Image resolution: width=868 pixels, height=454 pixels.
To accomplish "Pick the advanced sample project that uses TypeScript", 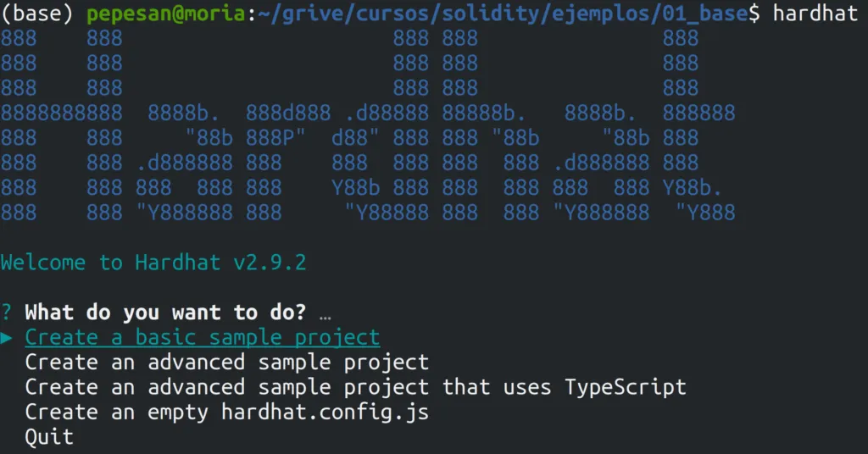I will tap(355, 387).
